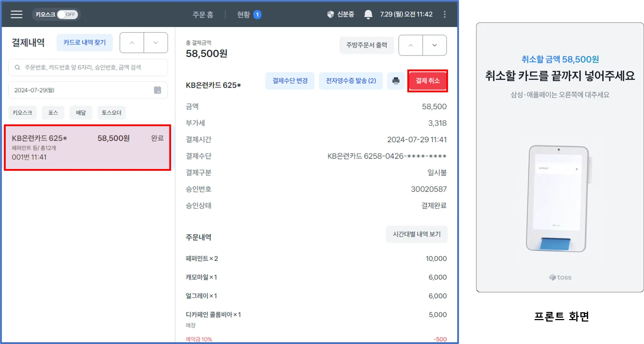Click the search magnifier icon

pyautogui.click(x=17, y=67)
